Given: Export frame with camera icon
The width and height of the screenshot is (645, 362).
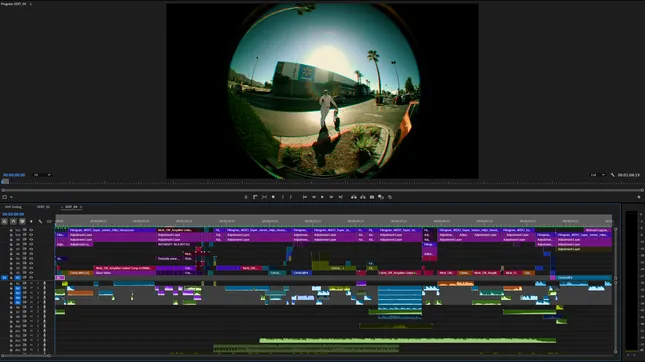Looking at the screenshot, I should click(372, 197).
